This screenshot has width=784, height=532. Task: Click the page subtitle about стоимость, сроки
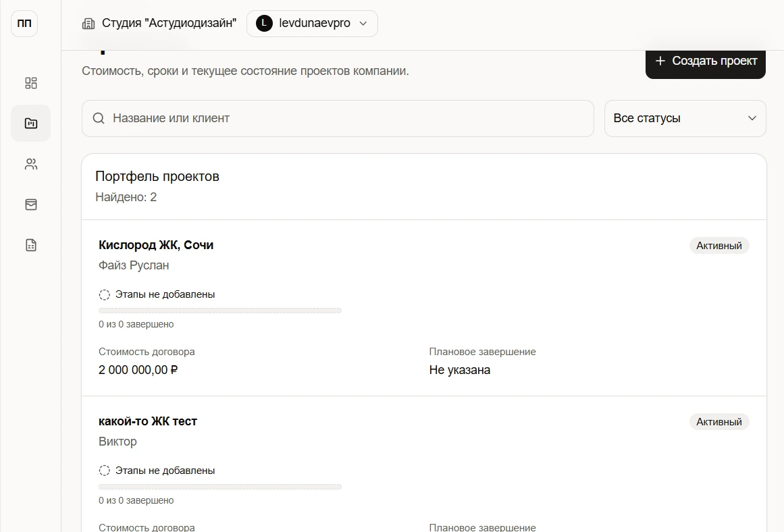245,71
